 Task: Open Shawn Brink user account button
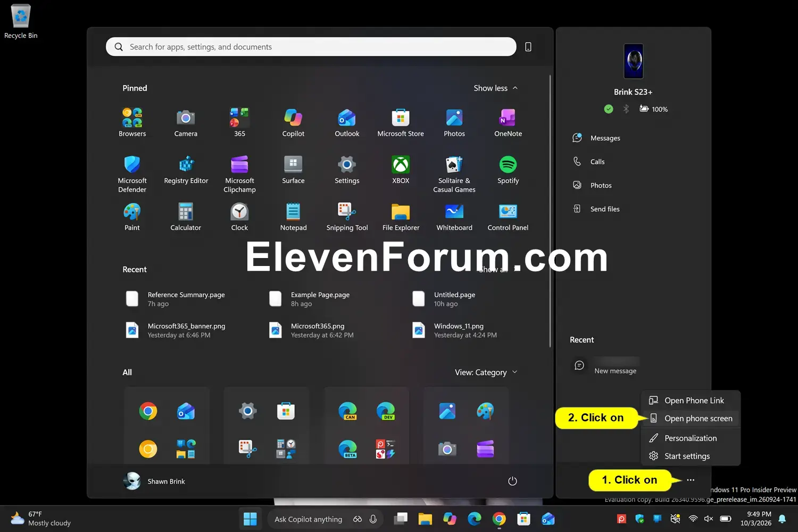point(155,481)
